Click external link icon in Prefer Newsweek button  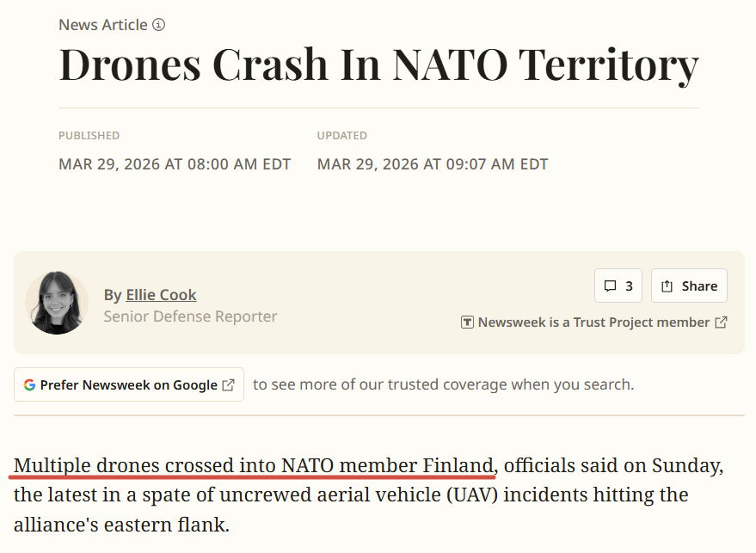(x=229, y=384)
